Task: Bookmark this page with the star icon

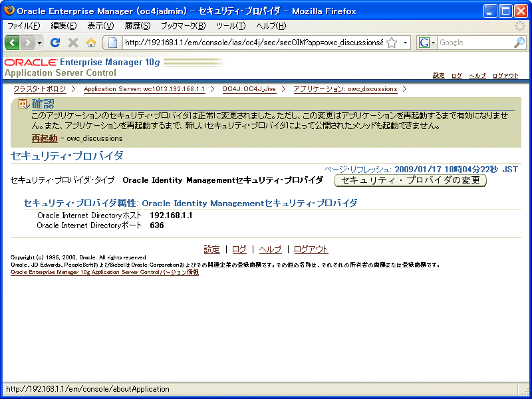Action: (x=392, y=43)
